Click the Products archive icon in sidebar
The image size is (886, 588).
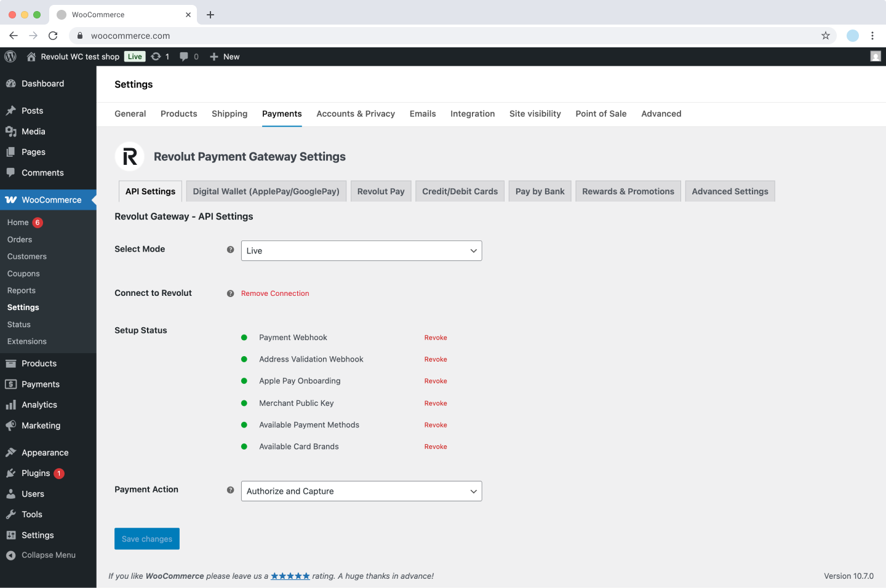click(11, 364)
